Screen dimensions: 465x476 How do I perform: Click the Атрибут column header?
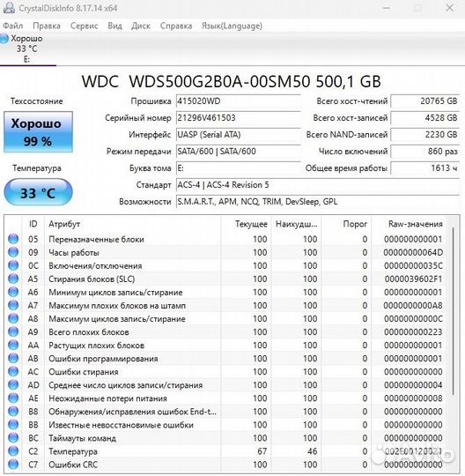coord(133,224)
